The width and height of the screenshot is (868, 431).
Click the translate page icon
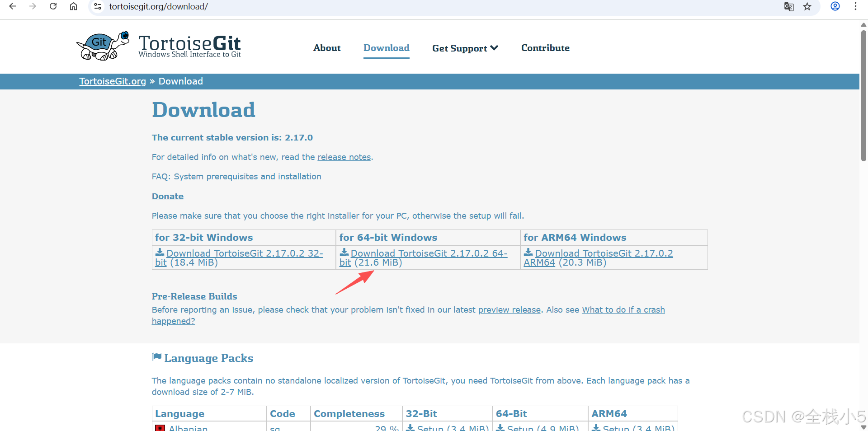[x=789, y=6]
